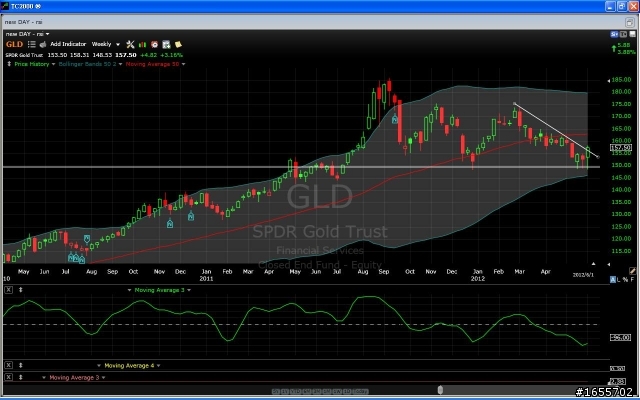Toggle percent scale % button
The height and width of the screenshot is (400, 640).
point(625,280)
